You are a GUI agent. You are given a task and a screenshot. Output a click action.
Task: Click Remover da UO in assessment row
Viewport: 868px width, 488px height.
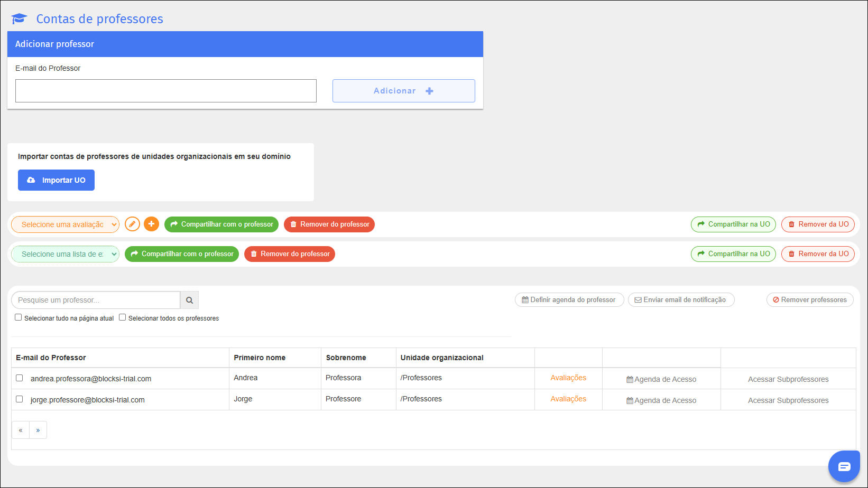(818, 224)
